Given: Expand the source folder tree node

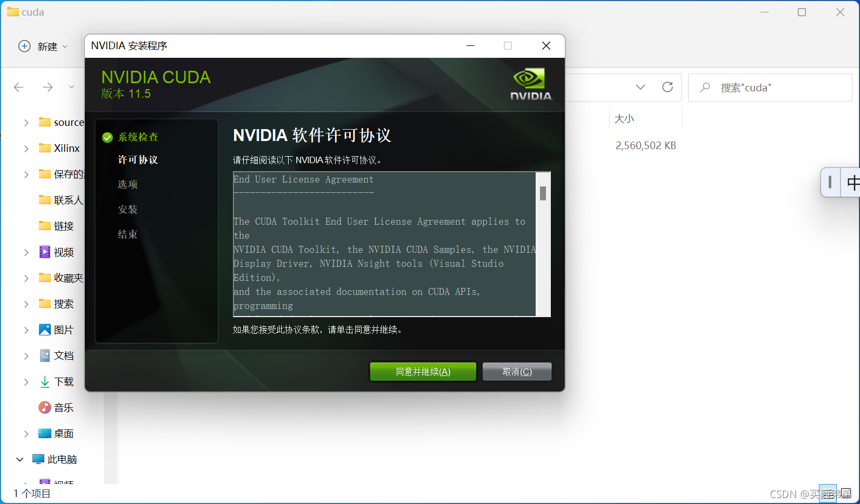Looking at the screenshot, I should coord(26,123).
